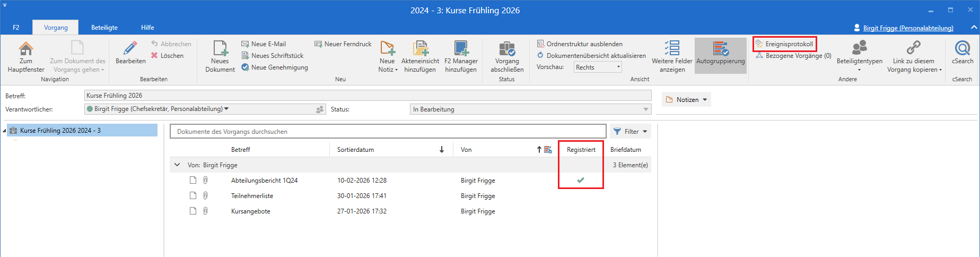Click the Bearbeiten pencil icon
Image resolution: width=980 pixels, height=257 pixels.
tap(130, 49)
